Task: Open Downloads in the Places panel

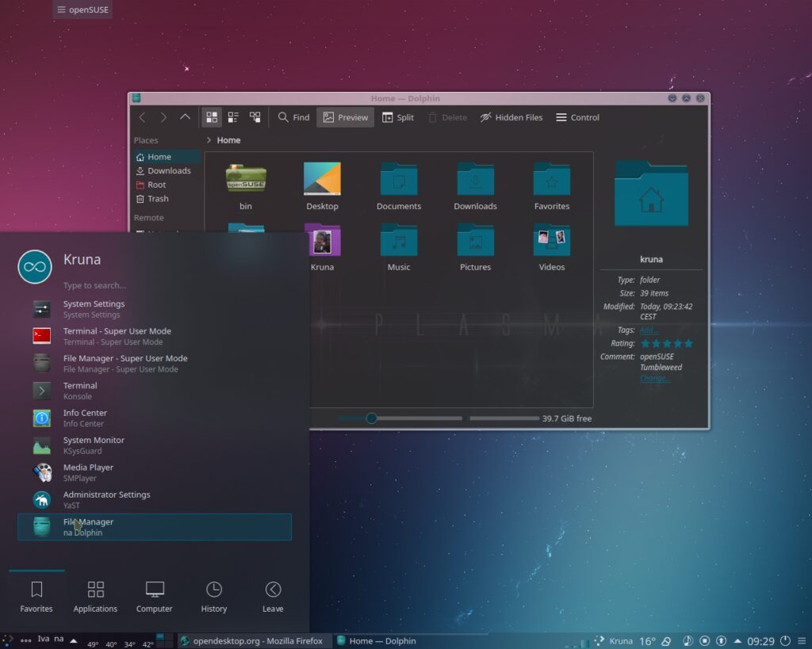Action: (167, 171)
